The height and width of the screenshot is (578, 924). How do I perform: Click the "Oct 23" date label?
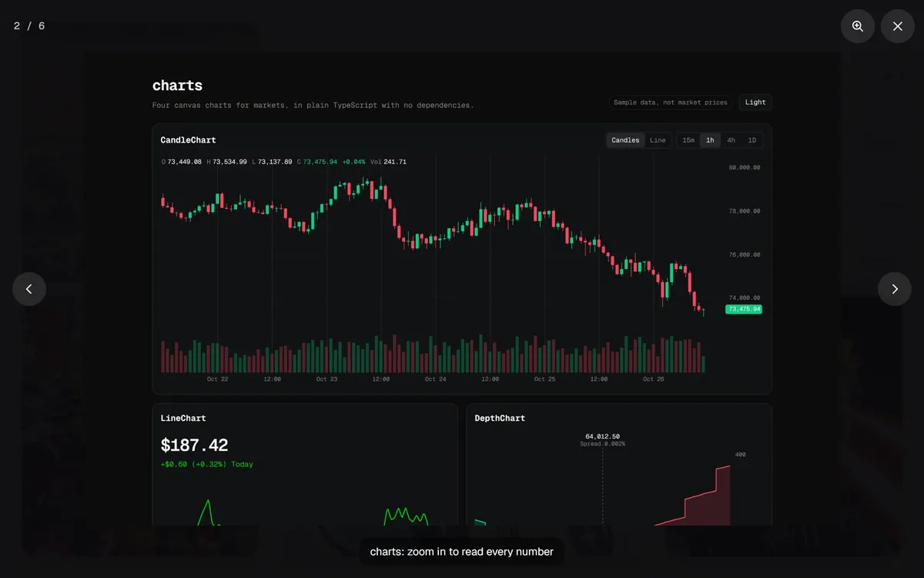[326, 379]
